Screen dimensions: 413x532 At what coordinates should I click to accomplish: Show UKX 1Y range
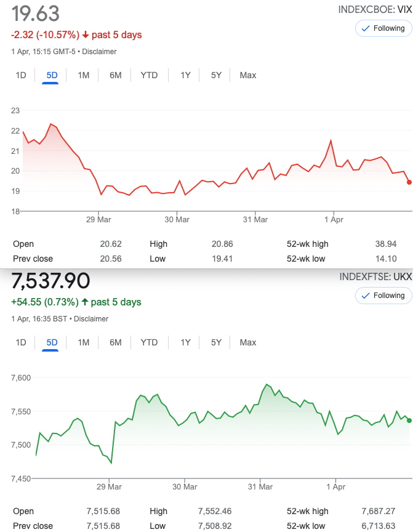[x=185, y=343]
